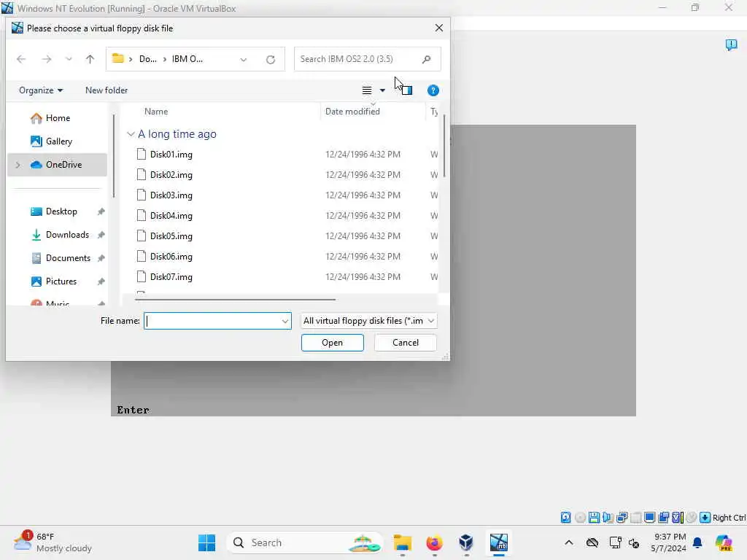Viewport: 747px width, 560px height.
Task: Click the back navigation arrow in file dialog
Action: 21,59
